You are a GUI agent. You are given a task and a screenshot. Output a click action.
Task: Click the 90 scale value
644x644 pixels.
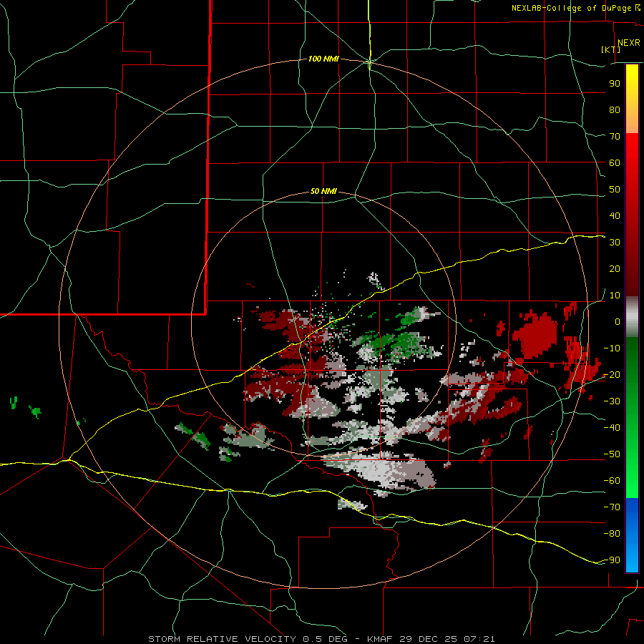pos(615,84)
